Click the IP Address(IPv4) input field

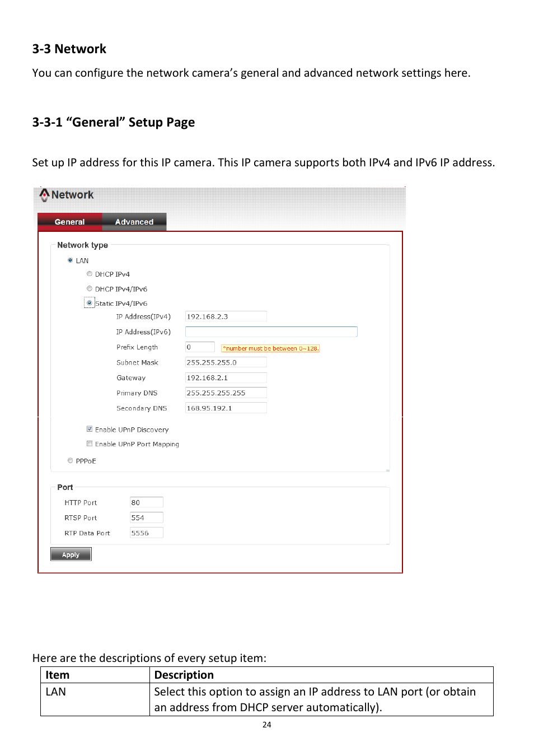(x=226, y=316)
